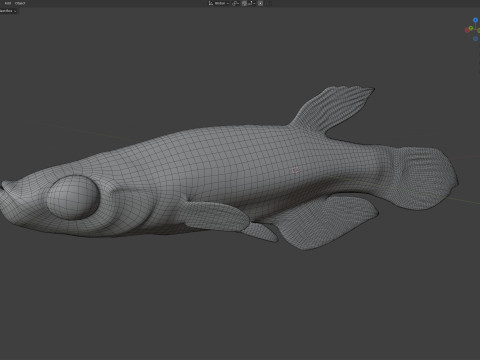Open the Global transform orientation dropdown
This screenshot has width=480, height=360.
[219, 3]
